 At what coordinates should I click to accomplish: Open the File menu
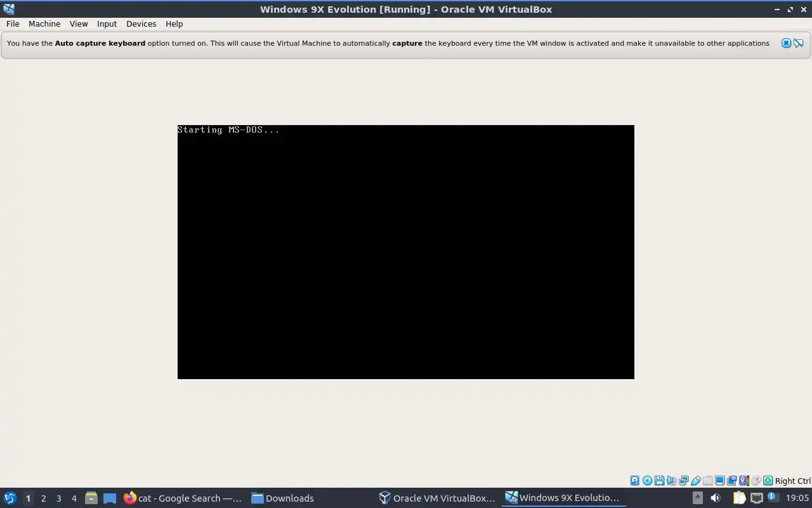point(13,23)
